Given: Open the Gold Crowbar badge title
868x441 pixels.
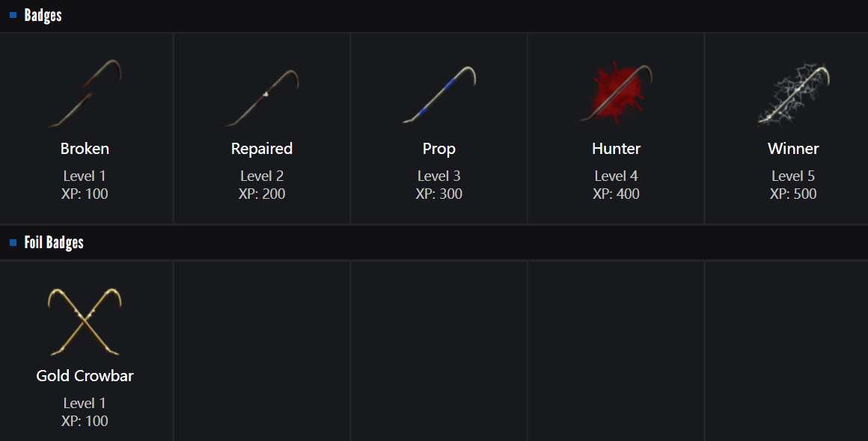Looking at the screenshot, I should point(85,376).
